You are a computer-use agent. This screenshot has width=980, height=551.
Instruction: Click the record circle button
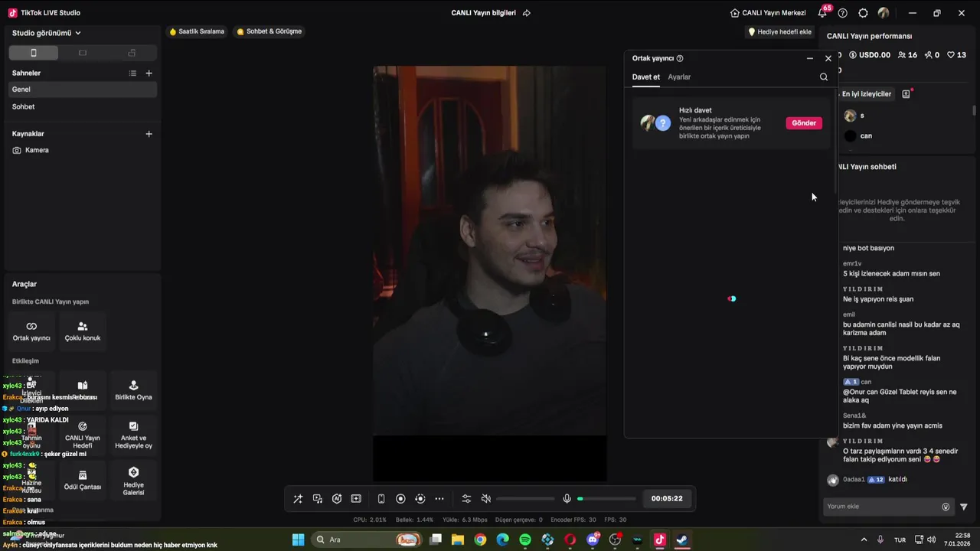click(x=400, y=499)
